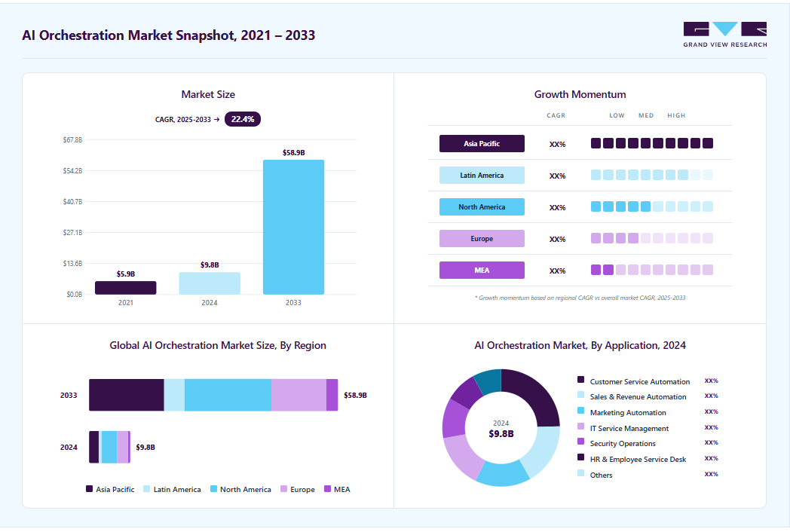Click the $58.9B label above 2033 bar
Viewport: 790px width, 532px height.
tap(293, 153)
